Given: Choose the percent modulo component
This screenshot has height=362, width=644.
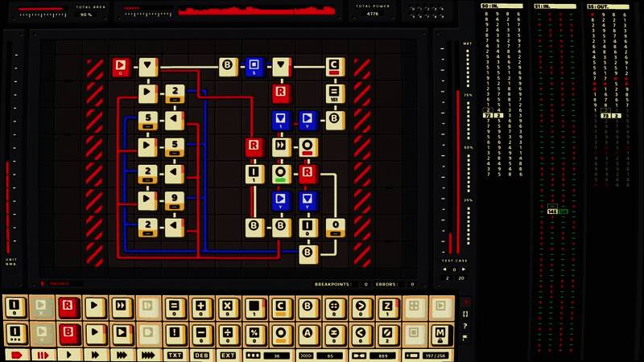Looking at the screenshot, I should (254, 332).
